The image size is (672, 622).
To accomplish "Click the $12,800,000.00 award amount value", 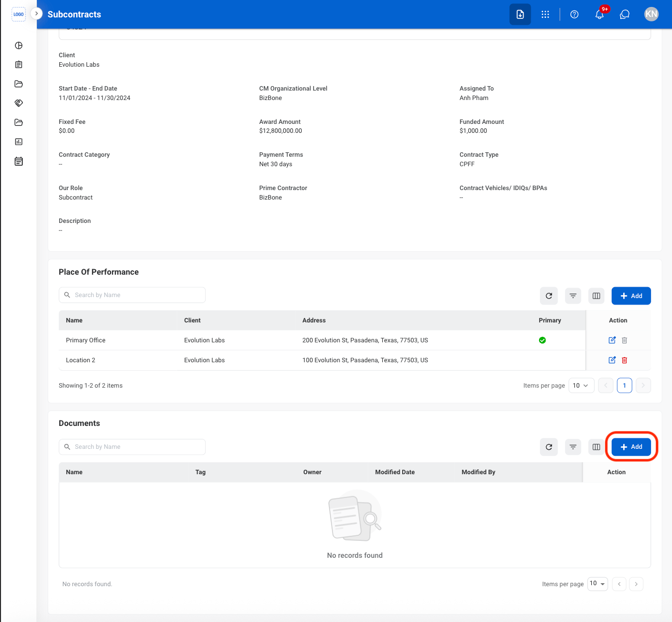I will [281, 131].
